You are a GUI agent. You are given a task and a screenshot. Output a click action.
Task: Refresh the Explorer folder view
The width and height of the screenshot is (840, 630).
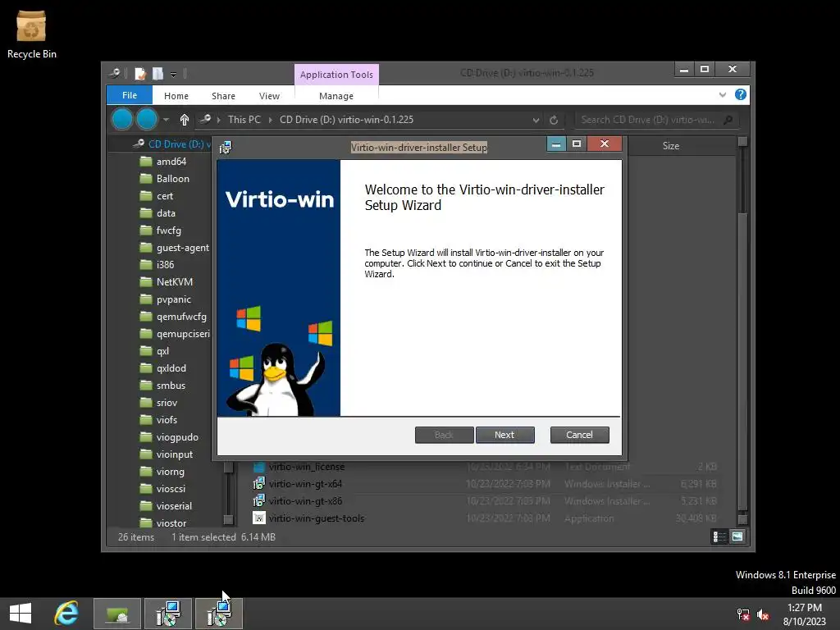pyautogui.click(x=554, y=120)
